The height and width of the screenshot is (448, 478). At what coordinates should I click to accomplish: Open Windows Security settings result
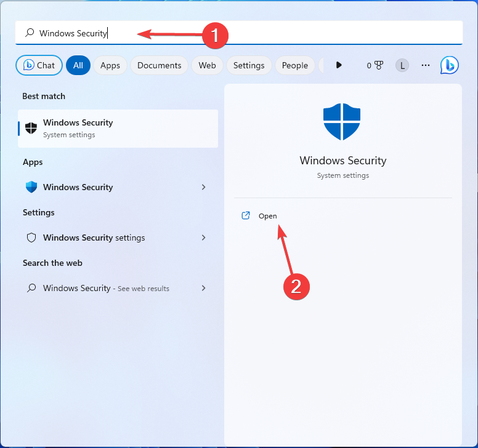[x=118, y=238]
